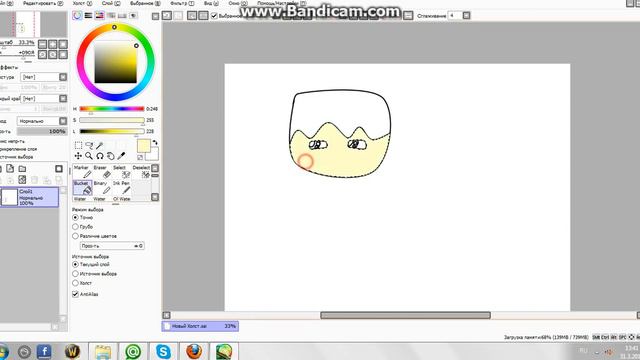This screenshot has height=360, width=640.
Task: Select the Различие цветов radio option
Action: [x=75, y=236]
